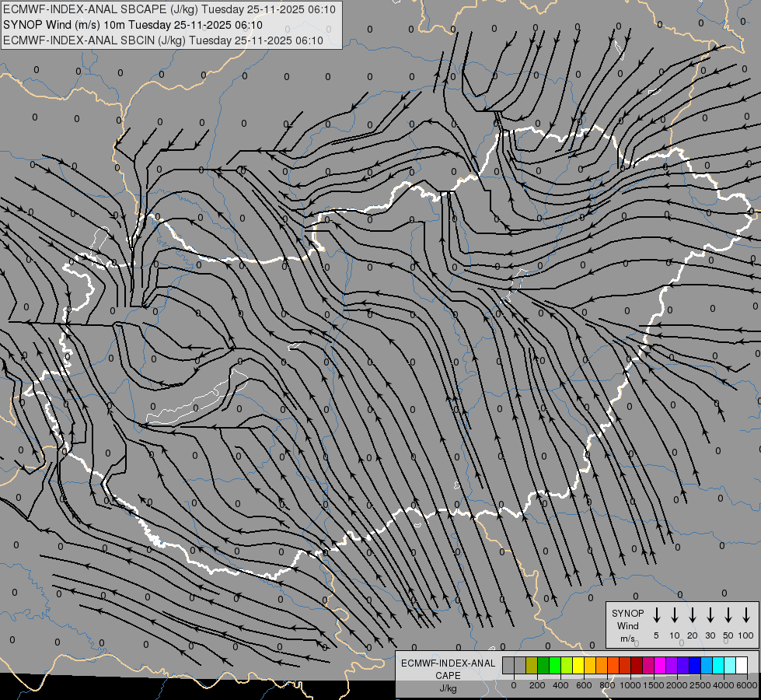761x700 pixels.
Task: Click the 20 label under wind arrow
Action: pos(693,635)
